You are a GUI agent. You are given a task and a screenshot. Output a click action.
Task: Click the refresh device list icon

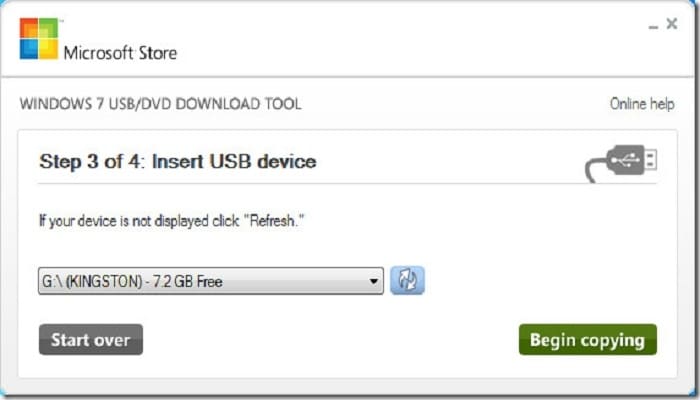407,280
